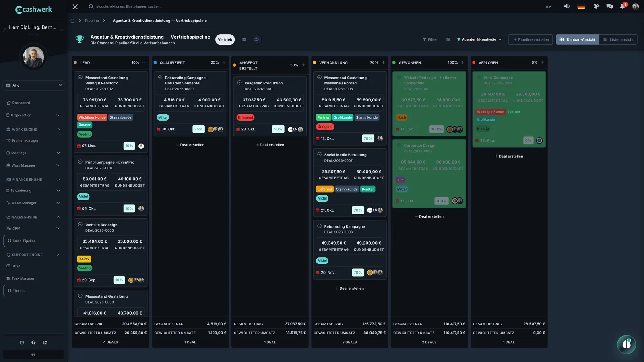
Task: Open Instagram icon in the sidebar footer
Action: pyautogui.click(x=22, y=343)
